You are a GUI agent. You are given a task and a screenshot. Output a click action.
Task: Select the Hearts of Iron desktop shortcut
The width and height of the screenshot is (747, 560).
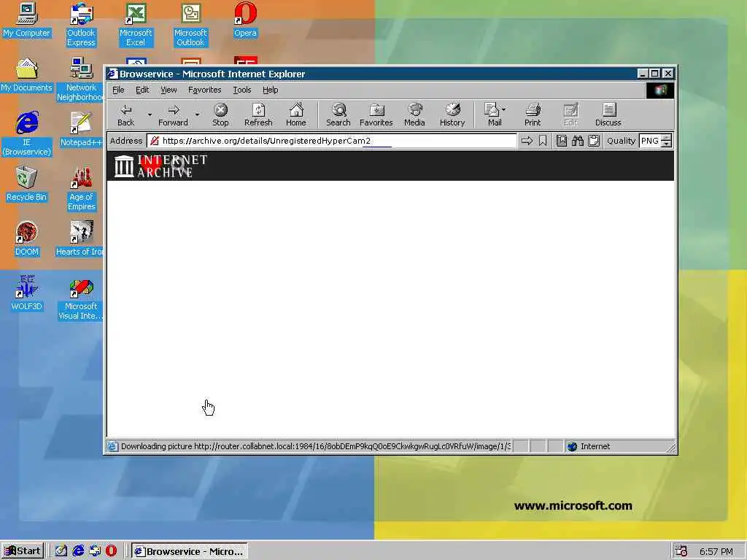click(80, 239)
